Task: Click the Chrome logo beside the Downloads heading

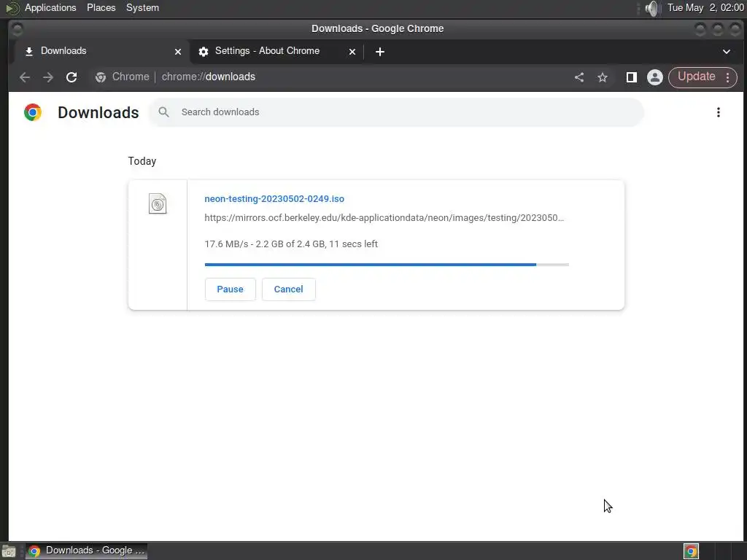Action: pyautogui.click(x=33, y=112)
